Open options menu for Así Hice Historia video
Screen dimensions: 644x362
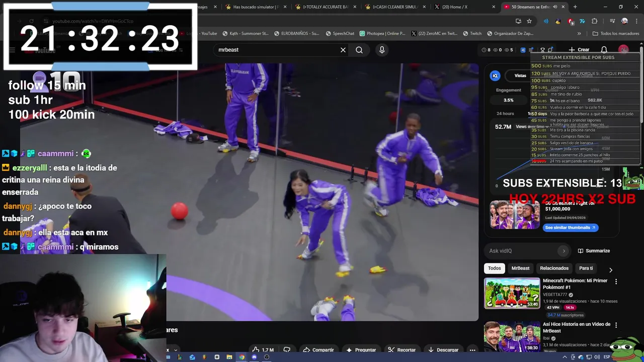pos(616,326)
